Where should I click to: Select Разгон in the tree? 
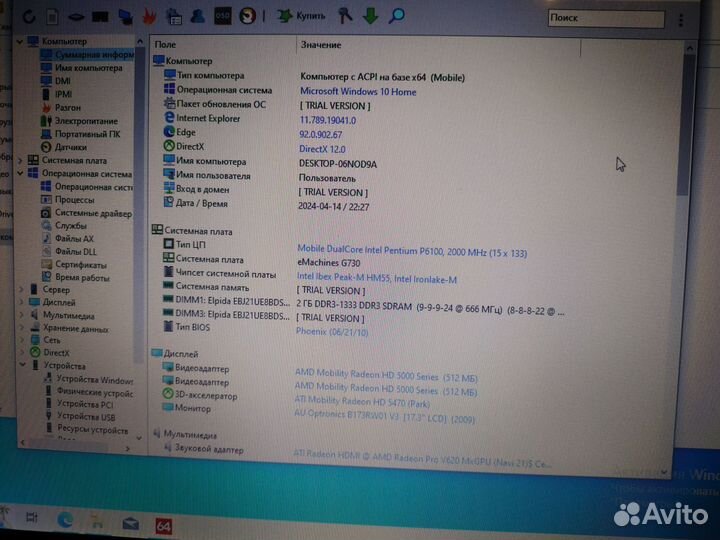click(x=68, y=107)
